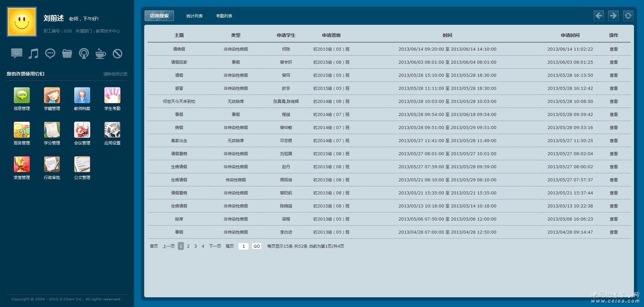This screenshot has height=307, width=644.
Task: Open 学籍管理 student records icon
Action: [x=52, y=96]
